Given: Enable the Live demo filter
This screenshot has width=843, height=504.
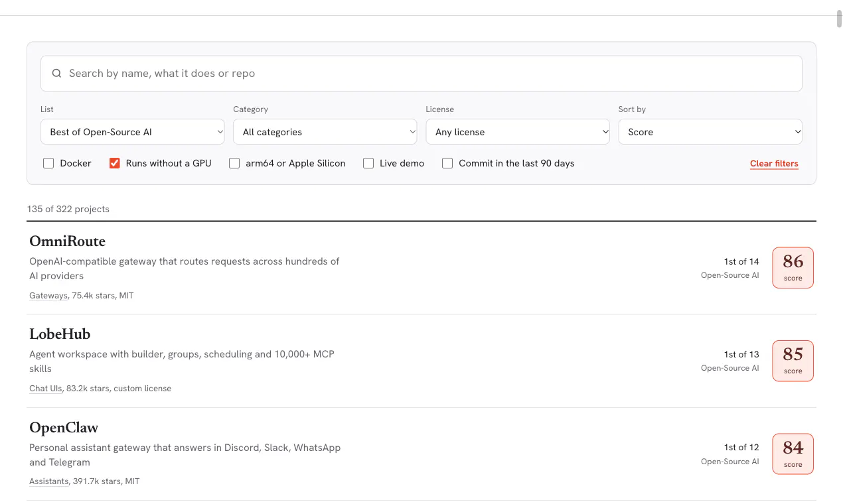Looking at the screenshot, I should coord(368,163).
